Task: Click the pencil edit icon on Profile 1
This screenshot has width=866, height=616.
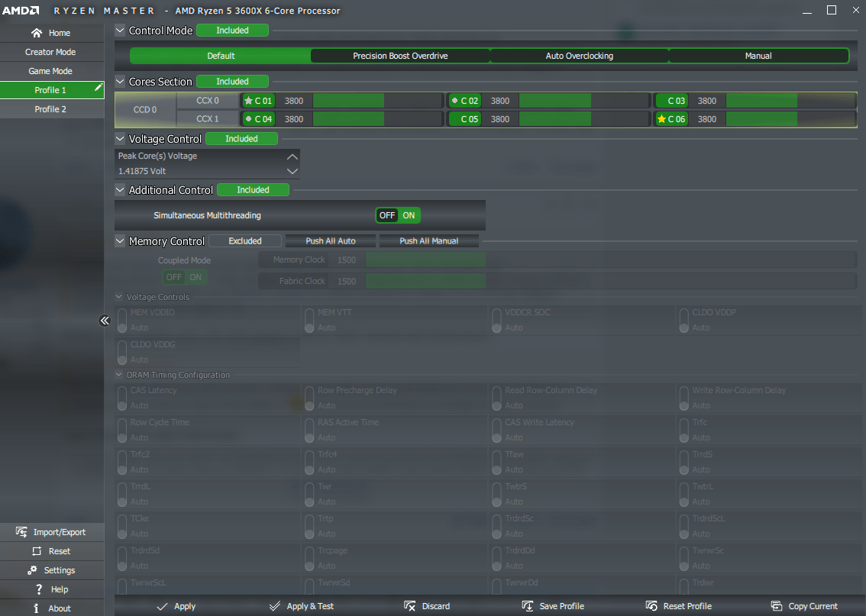Action: tap(99, 87)
